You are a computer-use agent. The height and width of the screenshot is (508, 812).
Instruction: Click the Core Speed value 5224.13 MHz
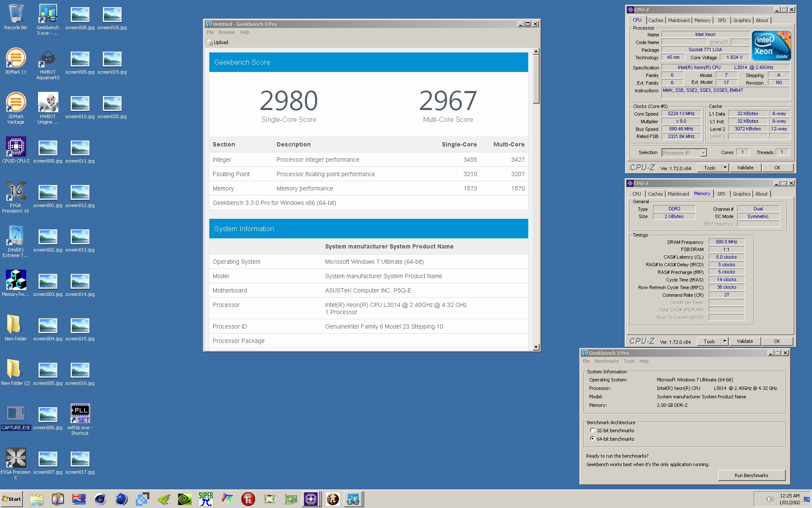tap(681, 114)
